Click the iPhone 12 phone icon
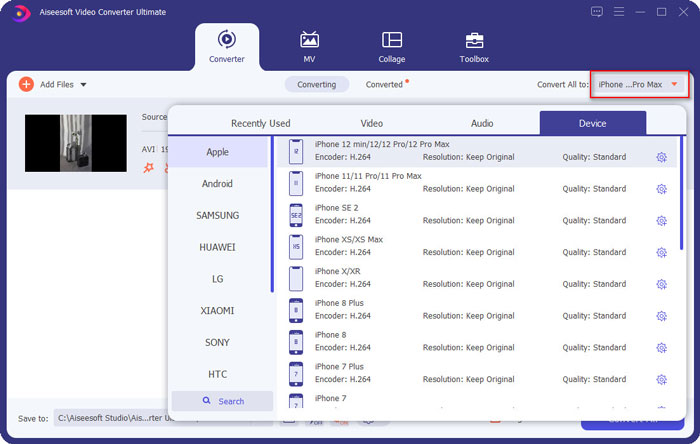 296,151
